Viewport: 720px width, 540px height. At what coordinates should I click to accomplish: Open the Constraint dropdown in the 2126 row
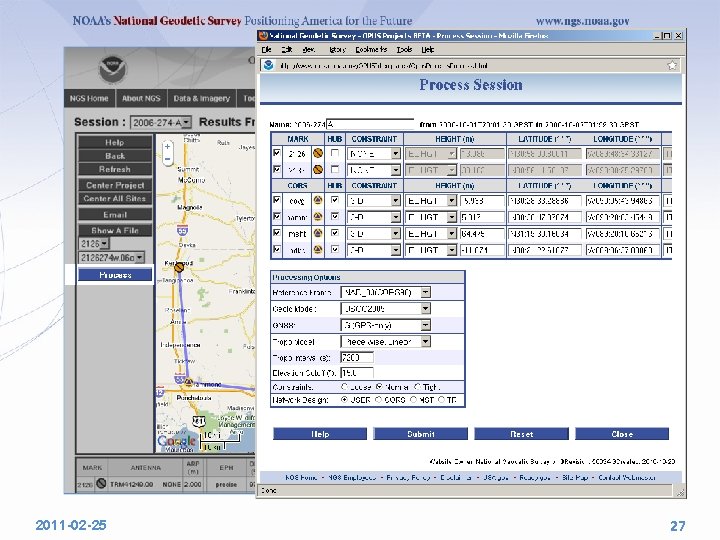click(374, 154)
